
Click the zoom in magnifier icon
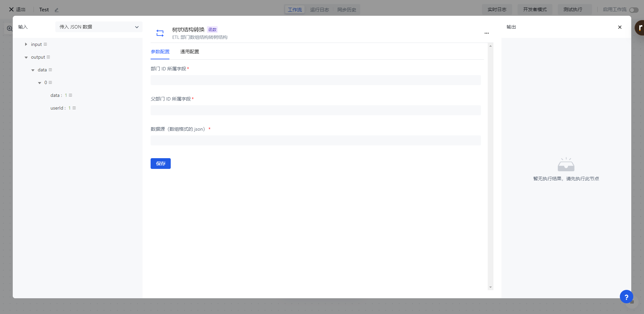click(9, 28)
